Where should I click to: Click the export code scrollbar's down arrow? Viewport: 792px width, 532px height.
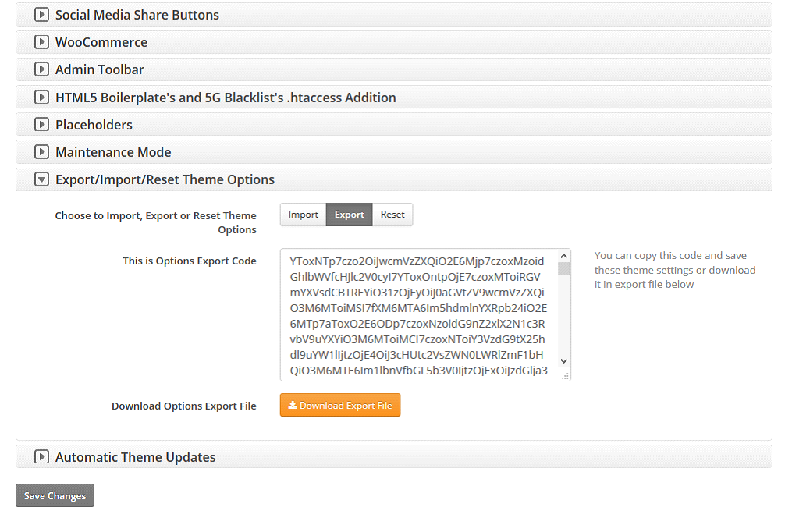click(x=563, y=361)
